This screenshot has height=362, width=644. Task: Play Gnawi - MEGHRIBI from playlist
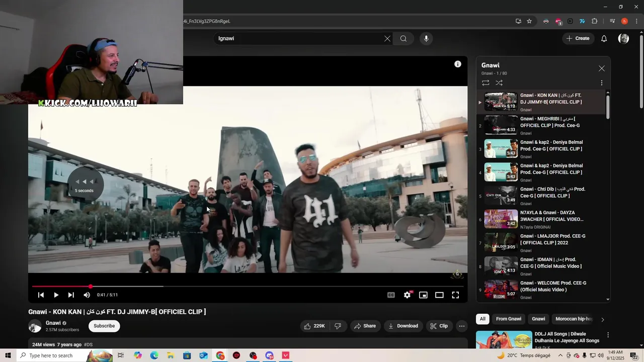pyautogui.click(x=541, y=126)
